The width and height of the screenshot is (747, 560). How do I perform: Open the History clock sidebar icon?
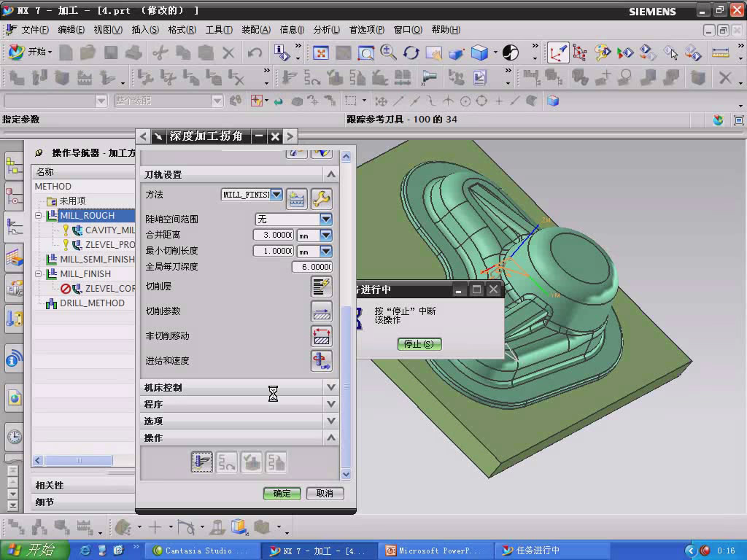click(x=15, y=436)
